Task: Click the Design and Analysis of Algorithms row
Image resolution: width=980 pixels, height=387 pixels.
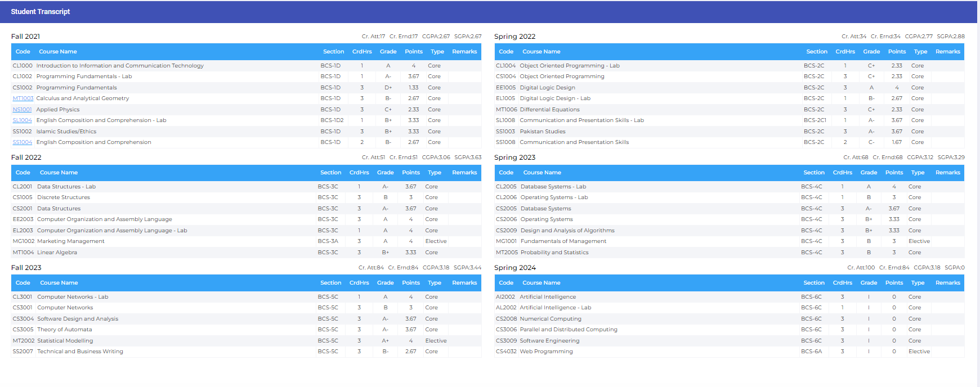Action: [567, 231]
